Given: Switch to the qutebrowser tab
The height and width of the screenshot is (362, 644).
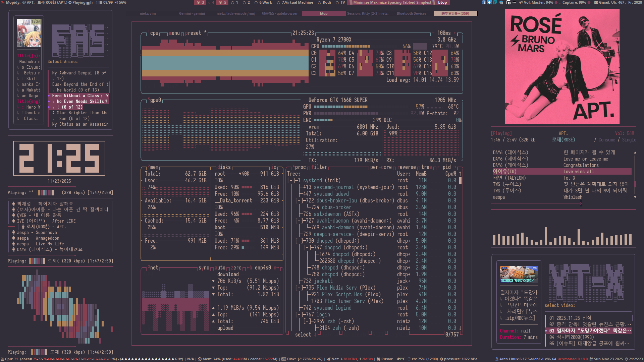Looking at the screenshot, I should pyautogui.click(x=280, y=13).
